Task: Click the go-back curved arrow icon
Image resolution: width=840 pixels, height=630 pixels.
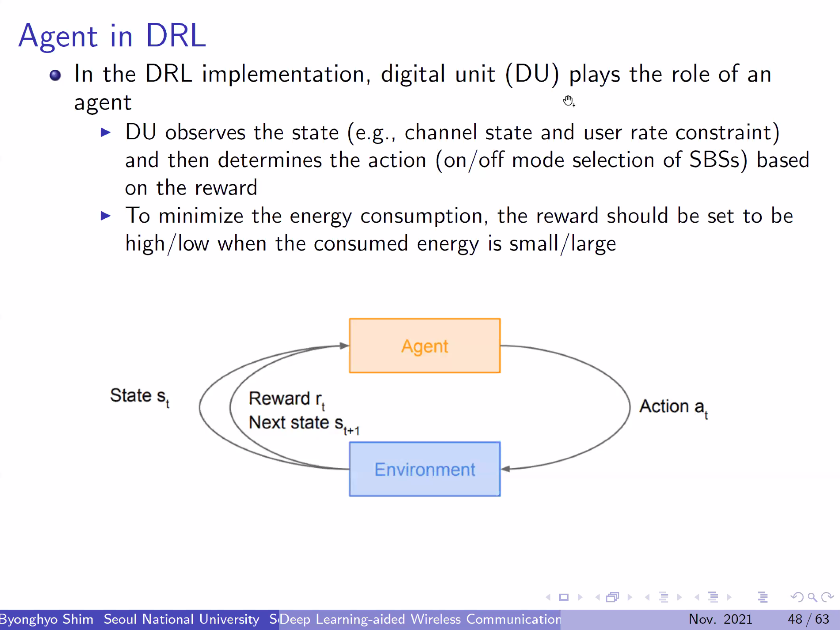Action: pos(797,597)
